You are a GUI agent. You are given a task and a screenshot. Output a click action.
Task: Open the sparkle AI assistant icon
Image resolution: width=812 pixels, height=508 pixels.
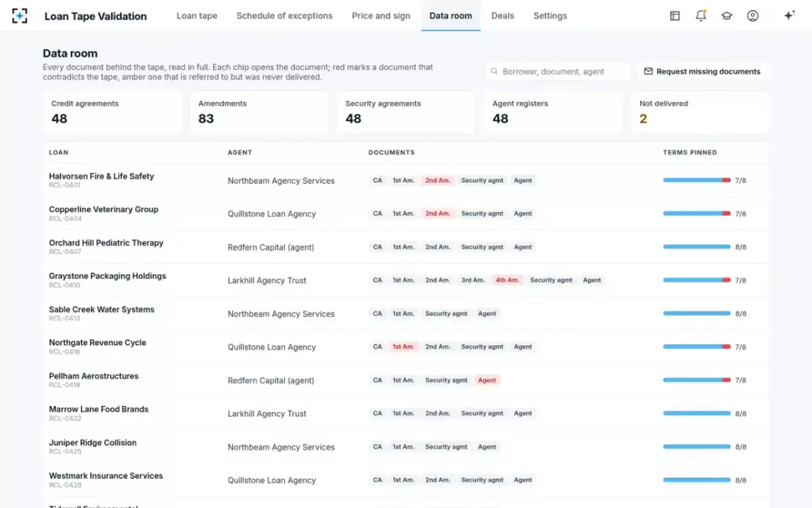(789, 16)
